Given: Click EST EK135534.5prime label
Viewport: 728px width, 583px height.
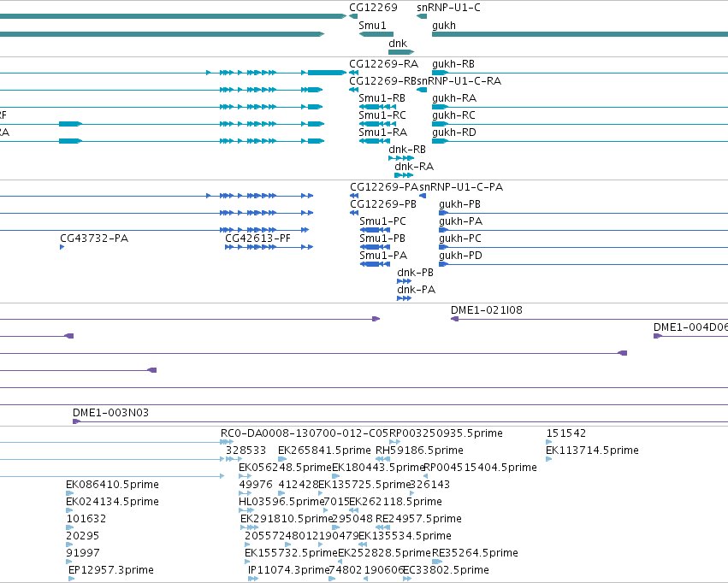Looking at the screenshot, I should coord(405,536).
